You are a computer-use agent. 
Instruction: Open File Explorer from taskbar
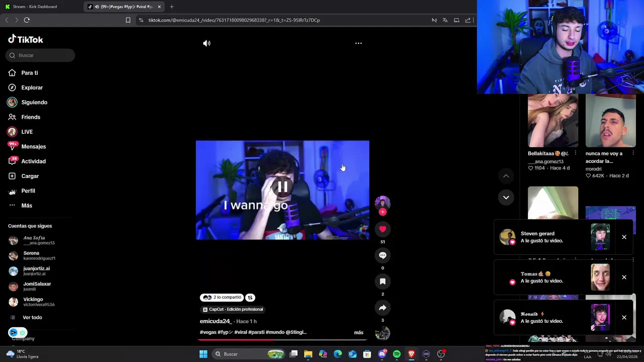308,354
